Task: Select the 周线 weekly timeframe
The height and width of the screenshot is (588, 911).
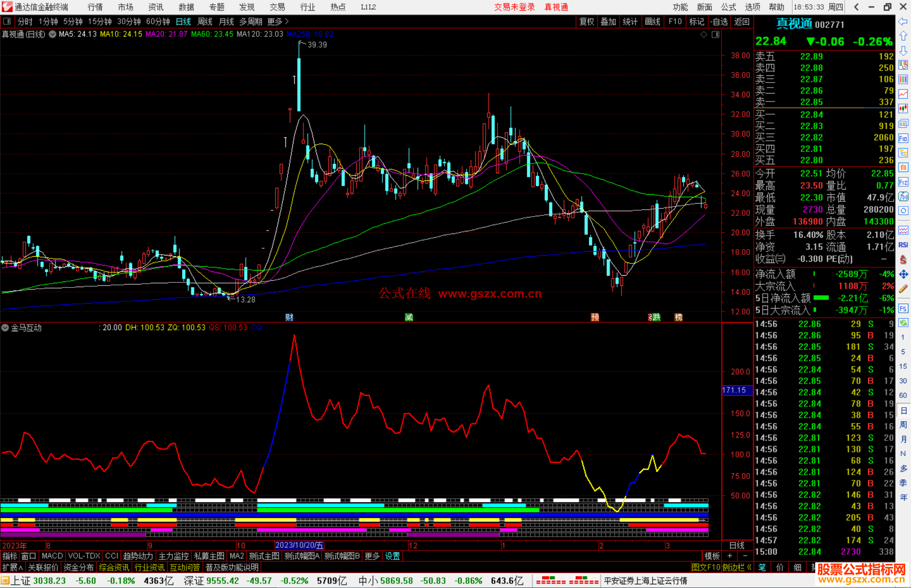Action: pos(205,21)
